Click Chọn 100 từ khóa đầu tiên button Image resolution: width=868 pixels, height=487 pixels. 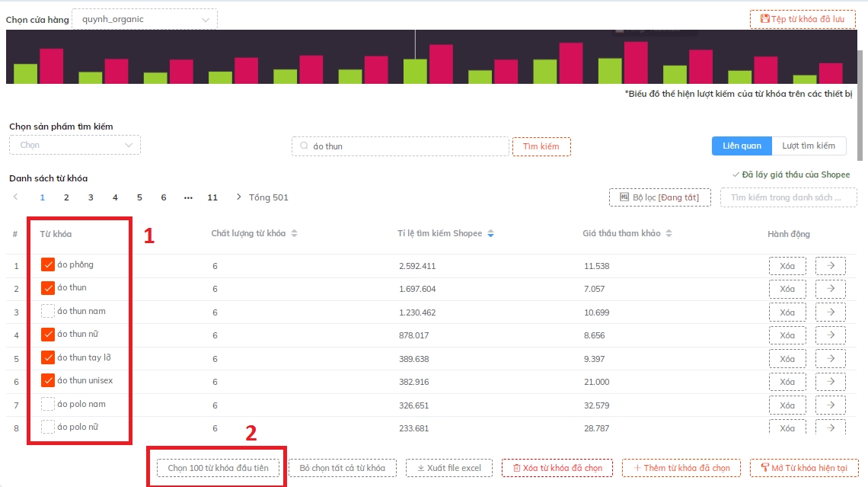click(x=218, y=468)
